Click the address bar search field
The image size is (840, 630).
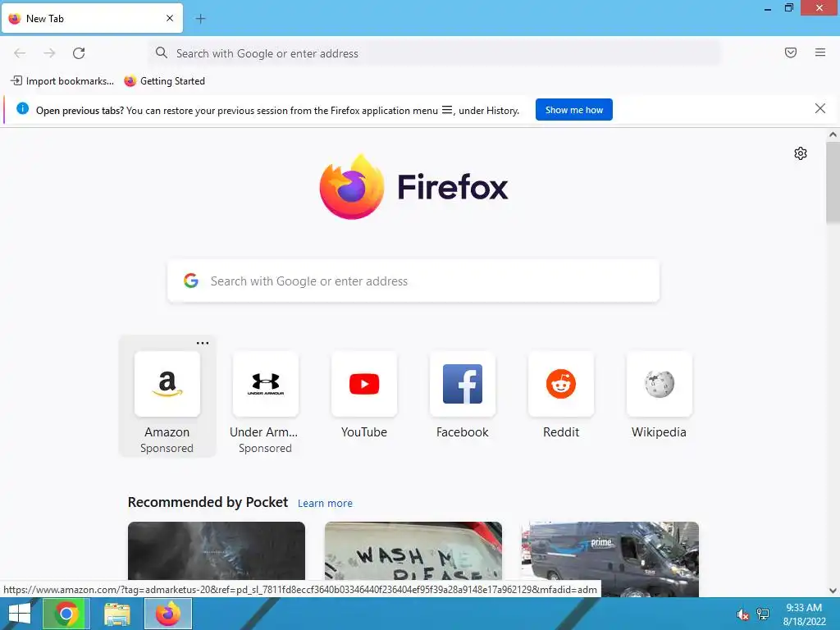coord(434,53)
